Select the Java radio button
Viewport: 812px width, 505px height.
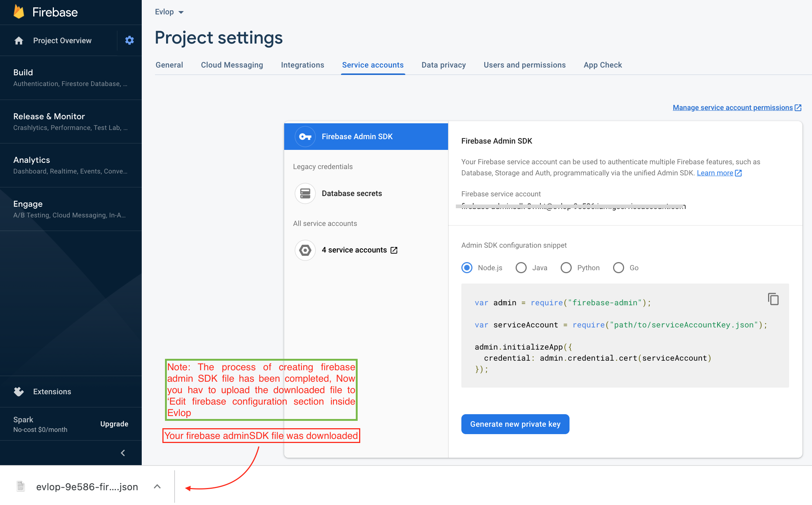click(521, 268)
